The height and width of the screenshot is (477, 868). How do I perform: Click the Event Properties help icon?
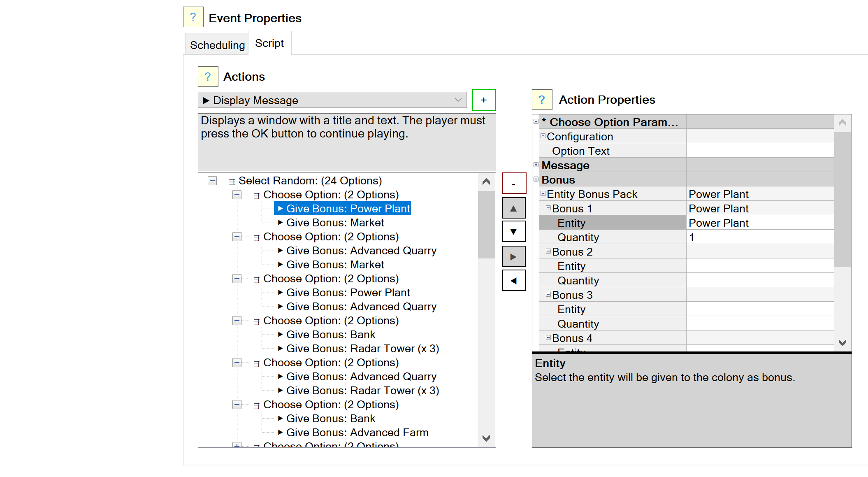(193, 17)
